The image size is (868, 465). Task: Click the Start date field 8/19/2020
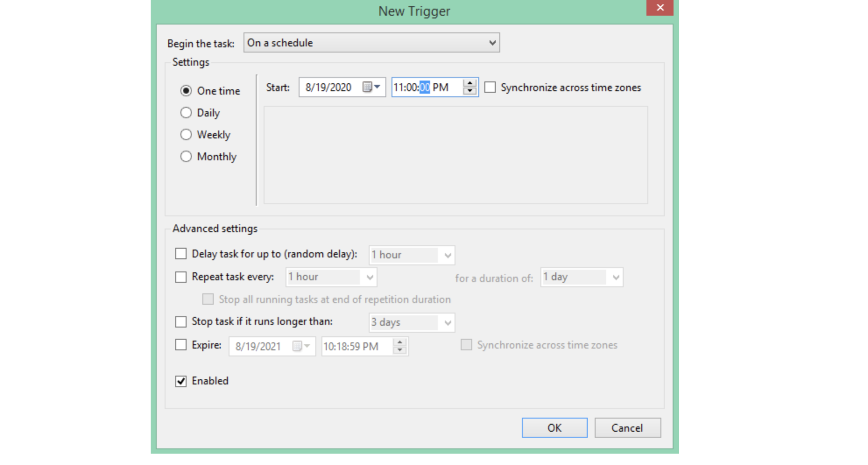[x=328, y=88]
